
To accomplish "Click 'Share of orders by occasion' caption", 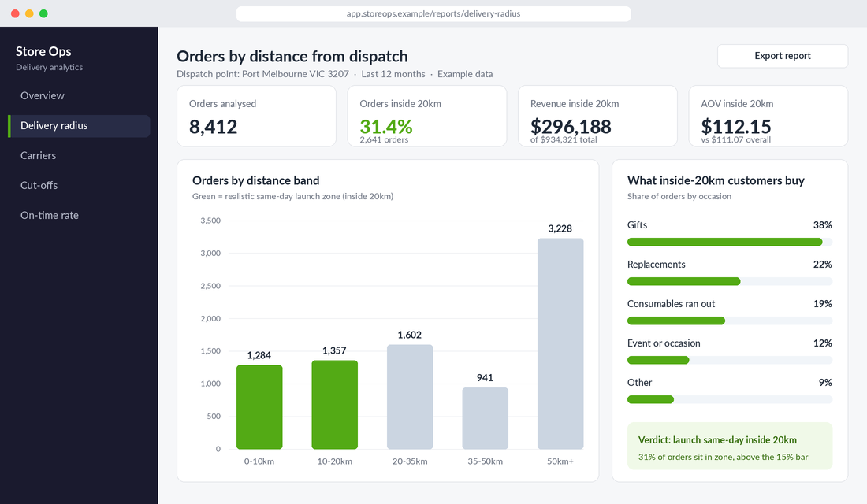I will click(679, 196).
